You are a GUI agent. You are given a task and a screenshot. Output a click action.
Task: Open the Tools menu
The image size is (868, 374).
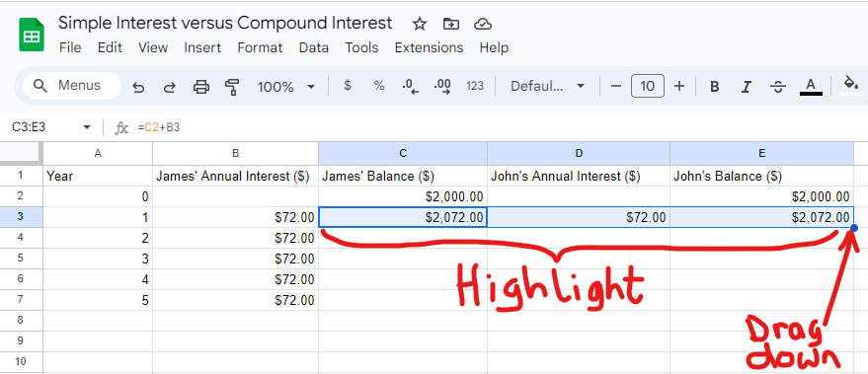point(361,48)
